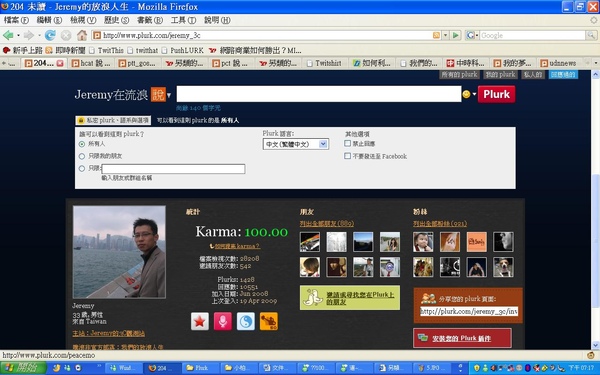Open the 書籤 menu
The width and height of the screenshot is (600, 375).
pos(150,20)
